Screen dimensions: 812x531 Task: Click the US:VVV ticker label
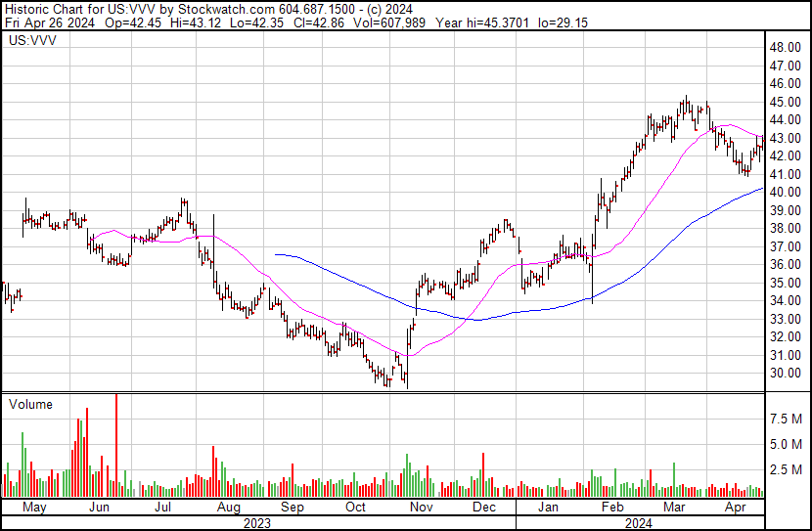coord(32,40)
